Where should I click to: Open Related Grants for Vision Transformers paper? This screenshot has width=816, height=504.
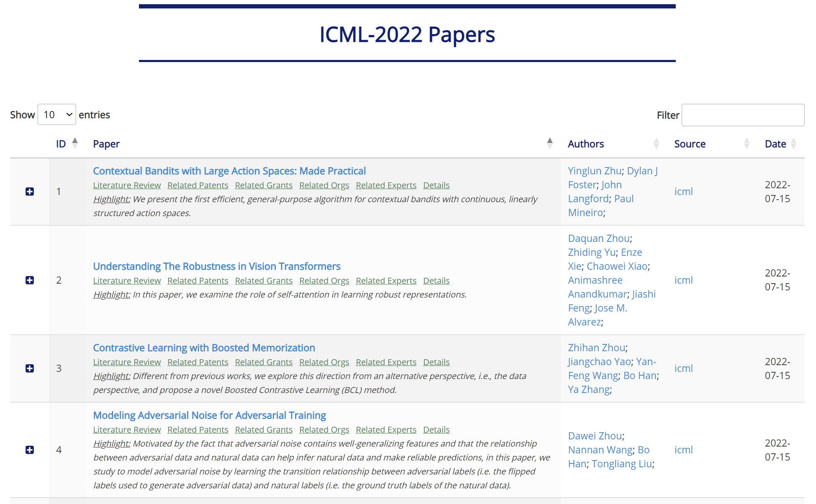click(264, 281)
